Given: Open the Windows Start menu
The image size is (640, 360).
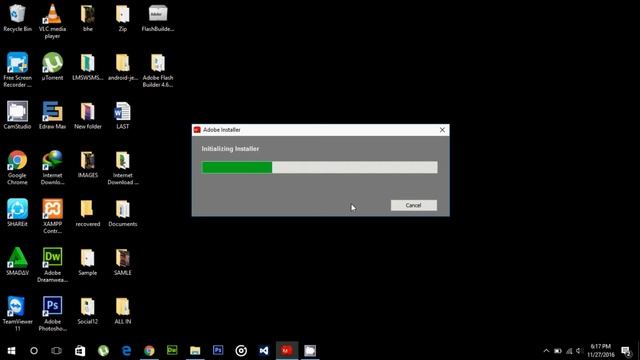Looking at the screenshot, I should click(11, 351).
